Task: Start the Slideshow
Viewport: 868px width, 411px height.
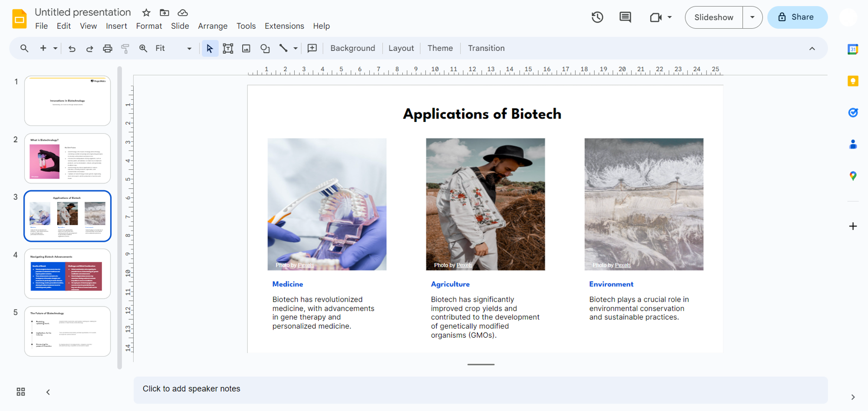Action: 713,17
